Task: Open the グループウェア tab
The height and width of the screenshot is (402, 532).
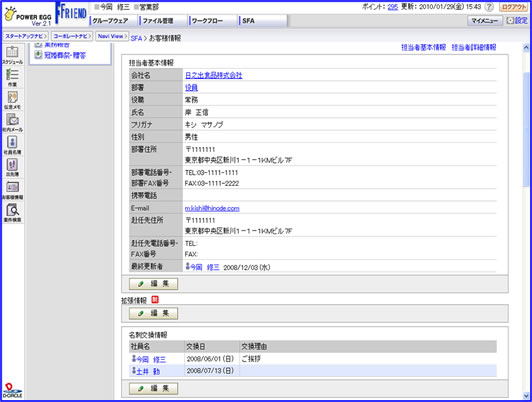Action: pos(113,21)
